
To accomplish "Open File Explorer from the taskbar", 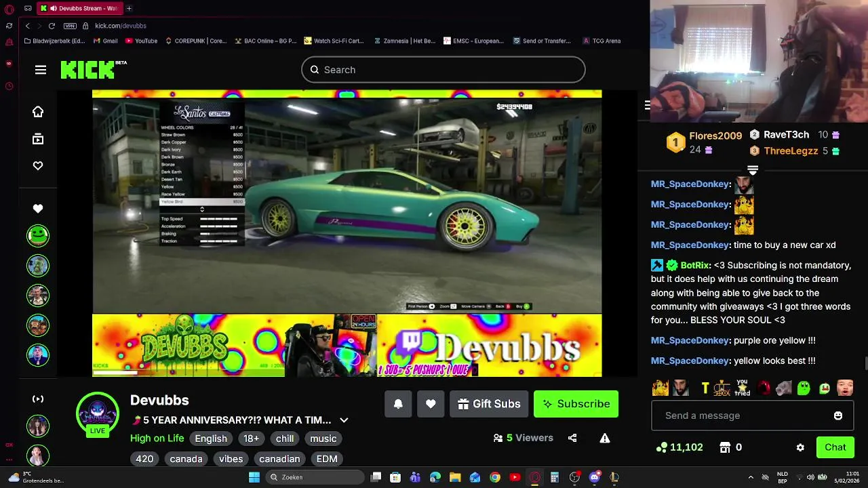I will coord(455,477).
